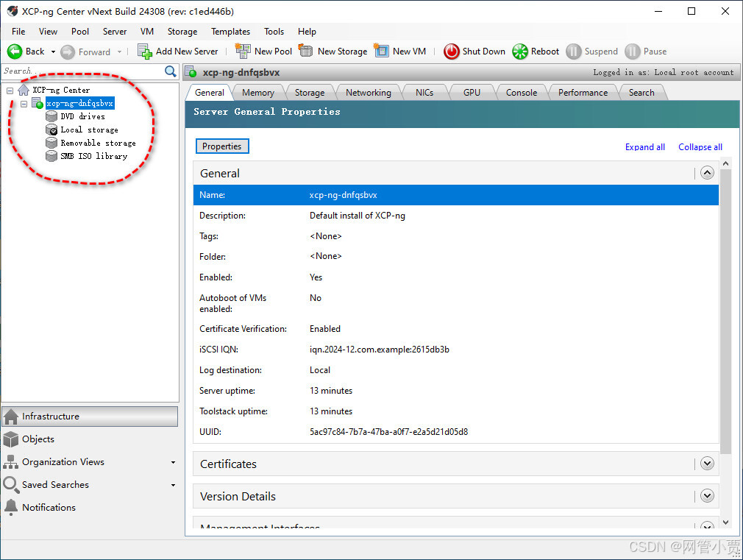Open the Back history dropdown arrow
This screenshot has width=743, height=560.
53,52
